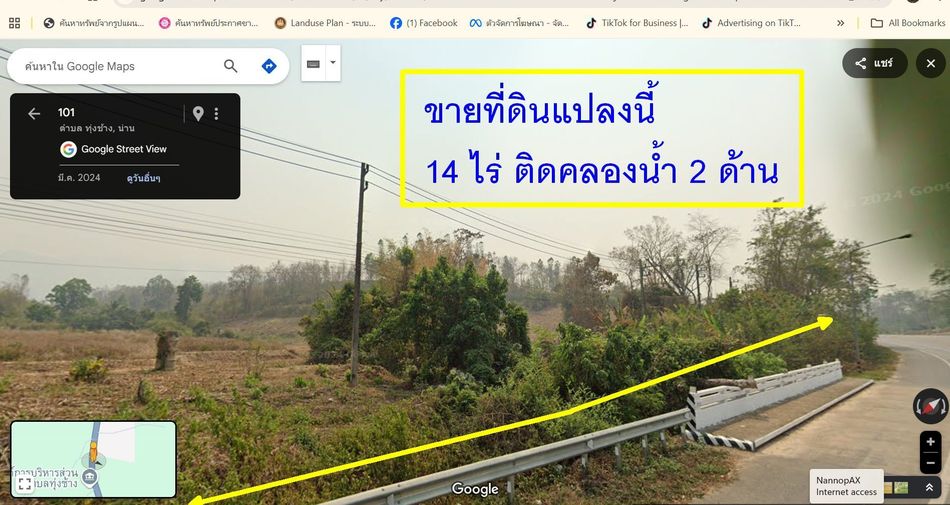Image resolution: width=950 pixels, height=505 pixels.
Task: Click the location pin icon in Street View panel
Action: coord(198,113)
